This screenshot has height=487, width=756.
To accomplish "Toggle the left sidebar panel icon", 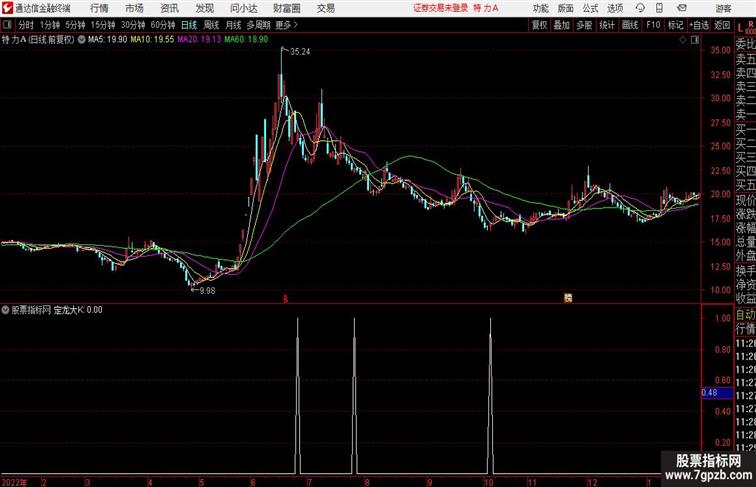I will pyautogui.click(x=7, y=25).
